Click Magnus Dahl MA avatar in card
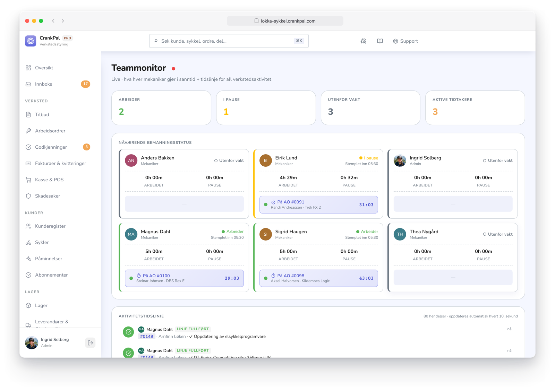This screenshot has width=555, height=392. pyautogui.click(x=131, y=234)
